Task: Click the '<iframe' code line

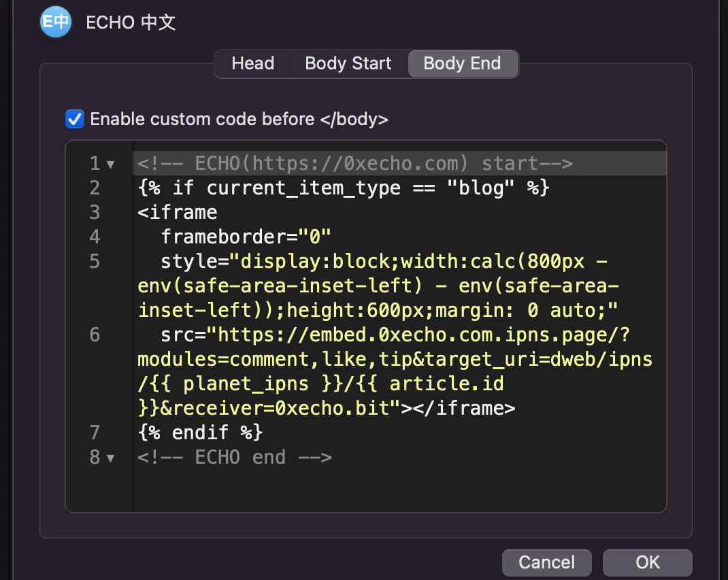Action: [178, 213]
